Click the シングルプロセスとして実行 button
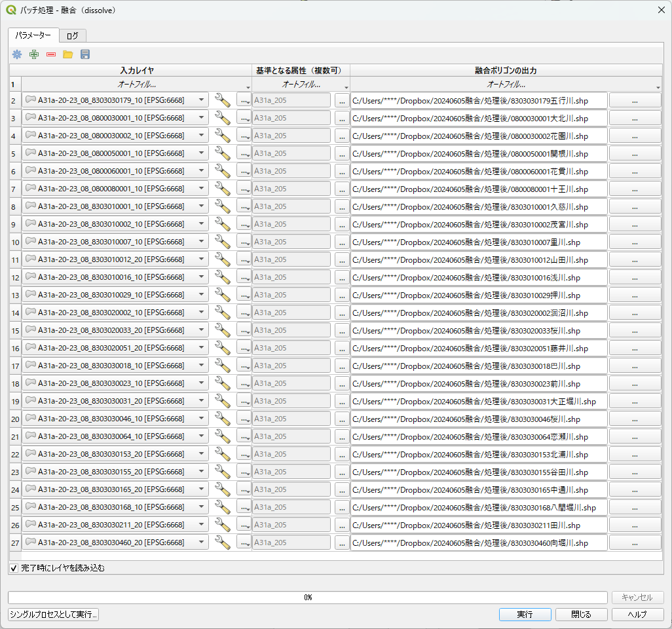The width and height of the screenshot is (672, 629). [x=53, y=615]
